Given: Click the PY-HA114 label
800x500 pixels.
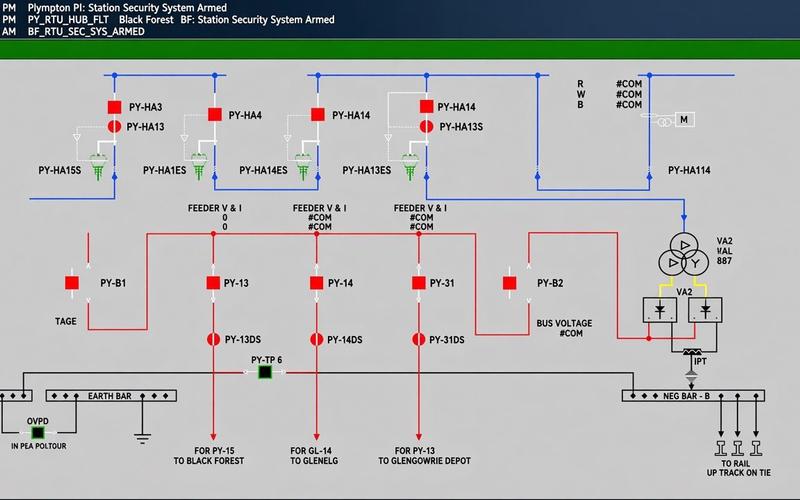Looking at the screenshot, I should pos(689,170).
